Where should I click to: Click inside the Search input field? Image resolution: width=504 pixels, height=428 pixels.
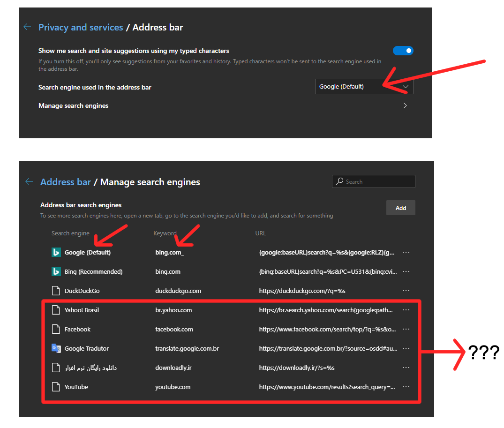pyautogui.click(x=375, y=181)
